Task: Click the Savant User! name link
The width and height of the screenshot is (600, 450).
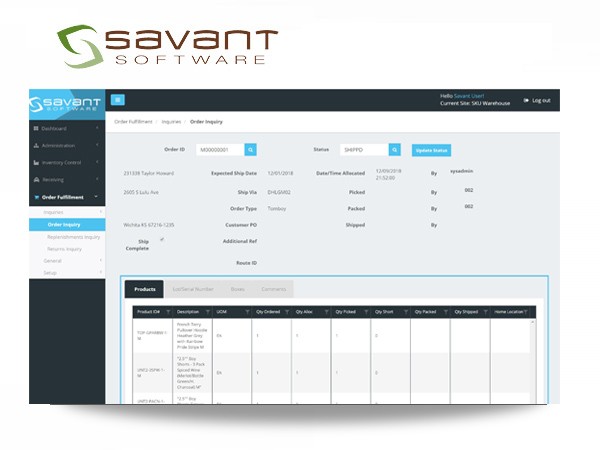Action: (469, 96)
